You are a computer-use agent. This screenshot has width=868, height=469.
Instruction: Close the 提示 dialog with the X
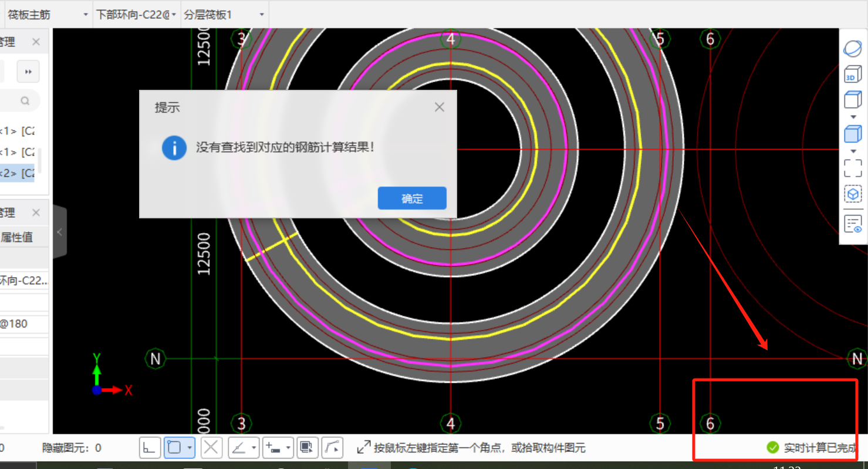(440, 107)
